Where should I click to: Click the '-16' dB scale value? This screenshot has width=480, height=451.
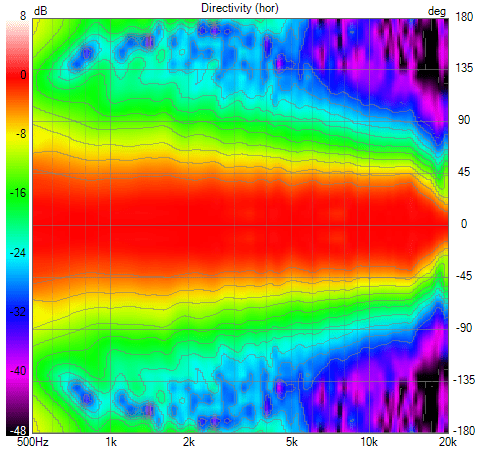pos(18,193)
